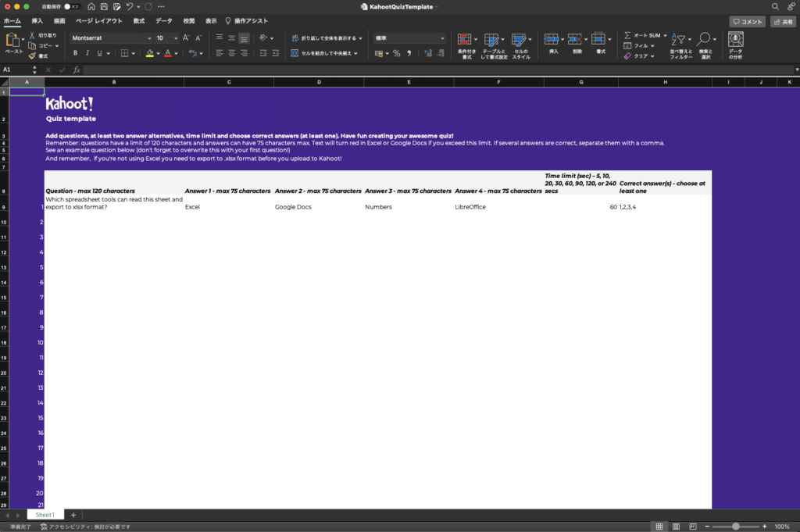Click the Save As icon with pencil
The width and height of the screenshot is (800, 532).
[117, 6]
